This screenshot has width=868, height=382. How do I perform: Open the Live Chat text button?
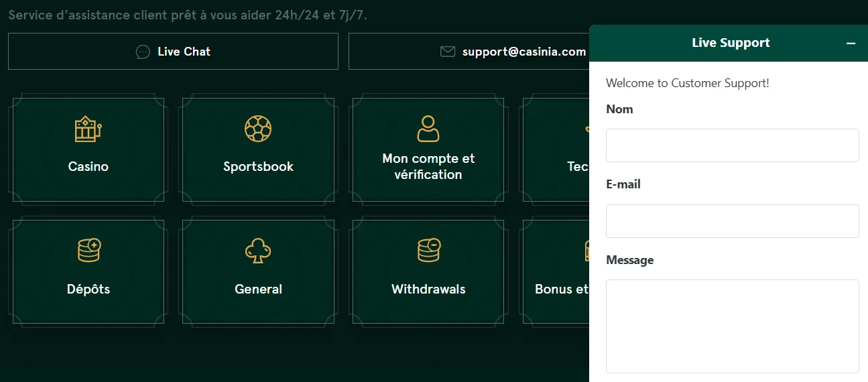tap(184, 52)
